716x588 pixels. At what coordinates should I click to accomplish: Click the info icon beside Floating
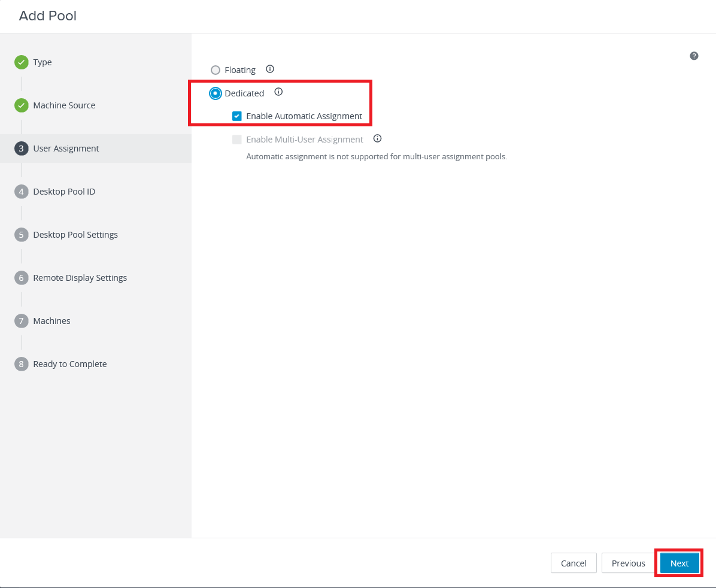[269, 69]
